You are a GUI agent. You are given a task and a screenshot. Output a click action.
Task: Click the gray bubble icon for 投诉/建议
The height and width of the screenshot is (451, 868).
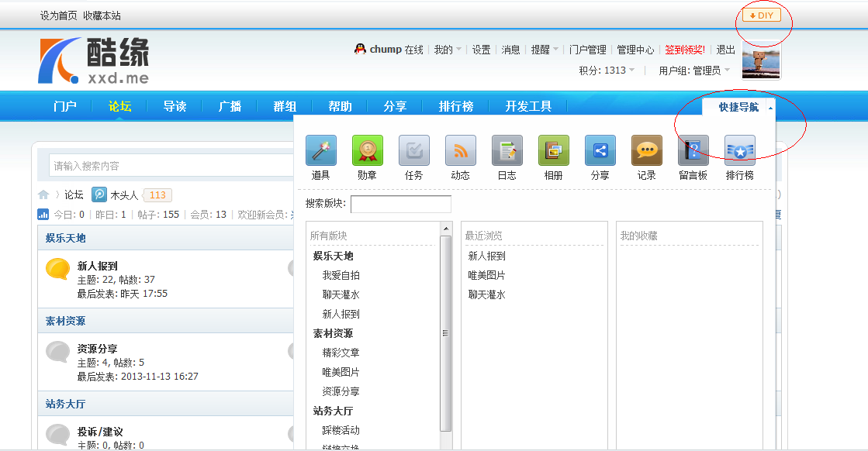click(57, 435)
